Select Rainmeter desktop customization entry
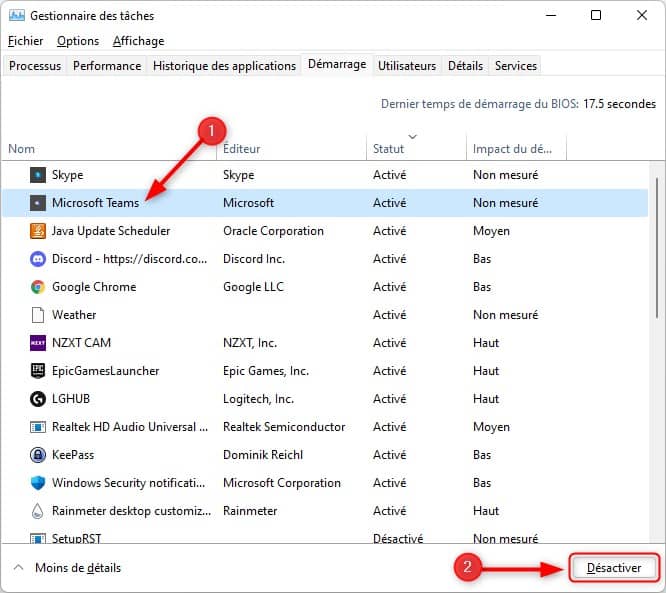Viewport: 666px width, 593px height. click(x=131, y=511)
